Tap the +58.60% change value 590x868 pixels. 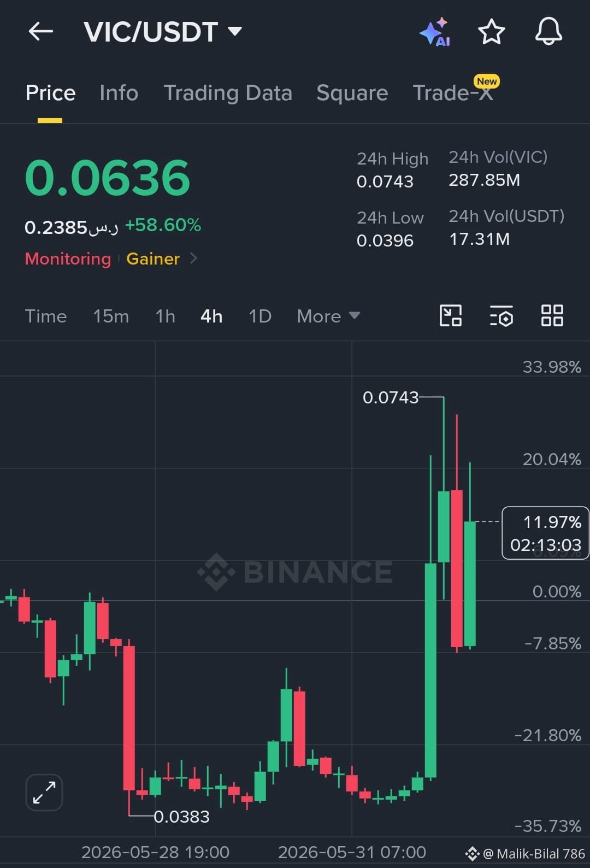click(163, 225)
